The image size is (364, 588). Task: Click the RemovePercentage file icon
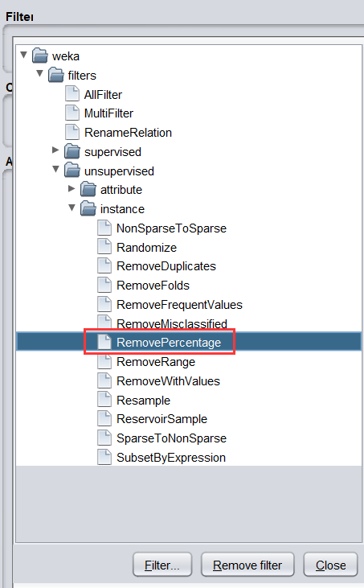tap(104, 342)
